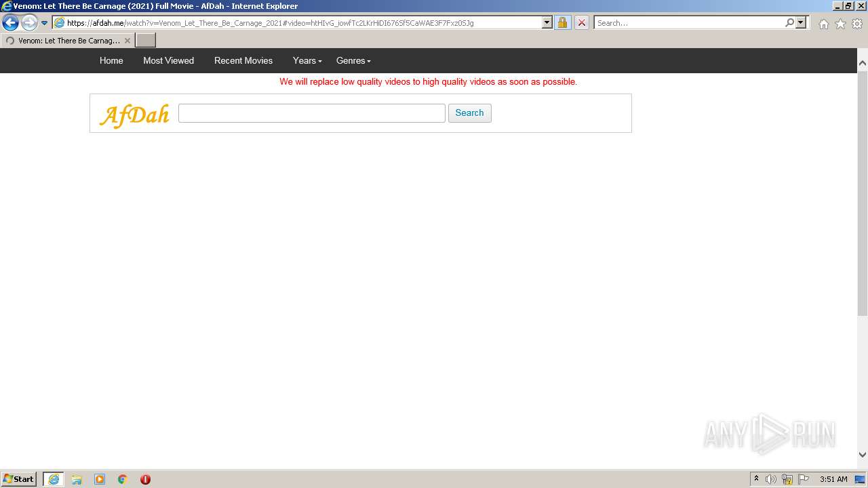Open the search provider dropdown arrow
Viewport: 868px width, 488px height.
(801, 23)
